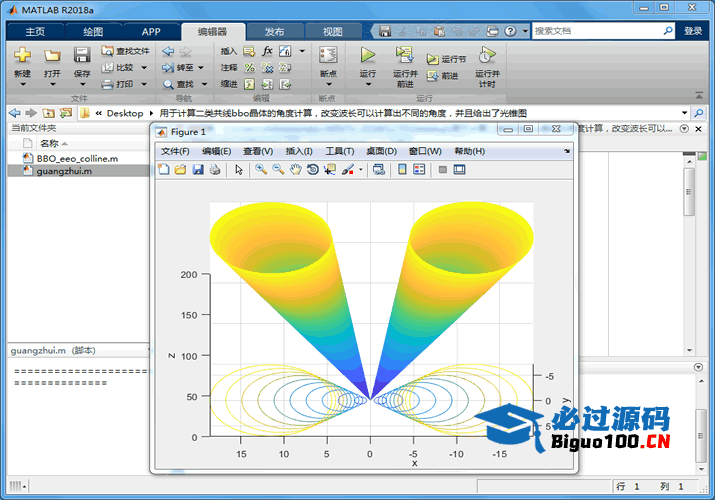Click the editor's vertical scrollbar
This screenshot has width=715, height=500.
point(689,190)
